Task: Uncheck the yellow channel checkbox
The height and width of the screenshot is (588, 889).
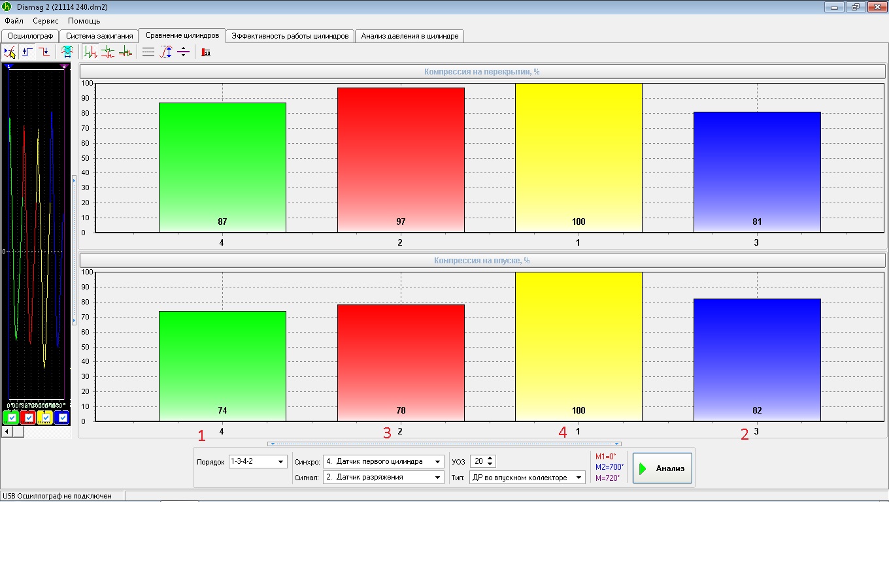Action: 46,418
